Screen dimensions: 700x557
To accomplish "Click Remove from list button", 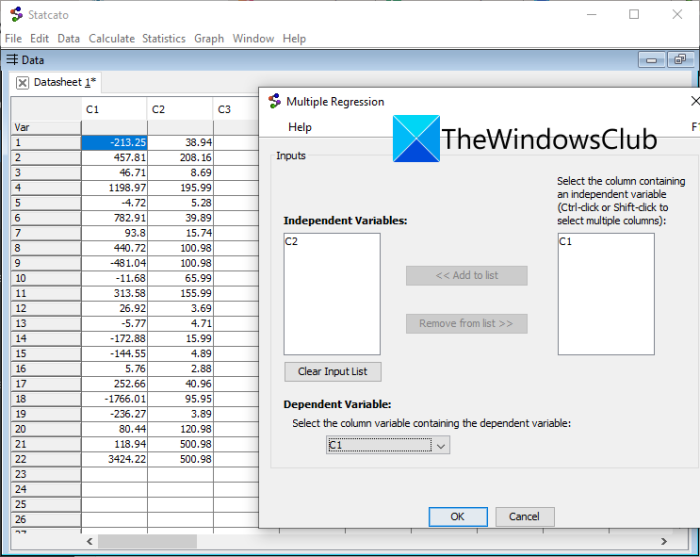I will 467,324.
